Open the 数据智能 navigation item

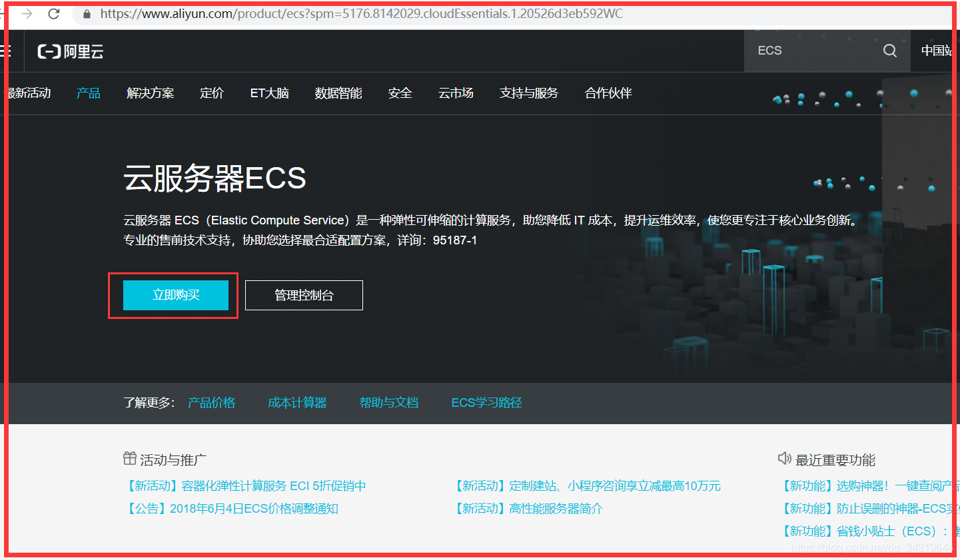click(x=338, y=93)
